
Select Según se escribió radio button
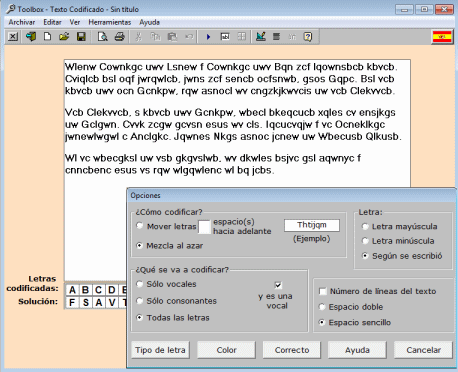[365, 256]
